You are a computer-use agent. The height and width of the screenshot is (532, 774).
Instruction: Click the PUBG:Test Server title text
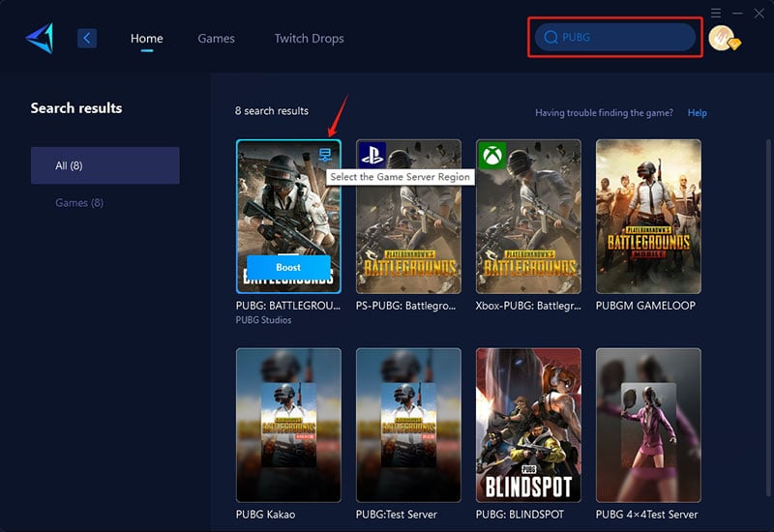pos(397,515)
